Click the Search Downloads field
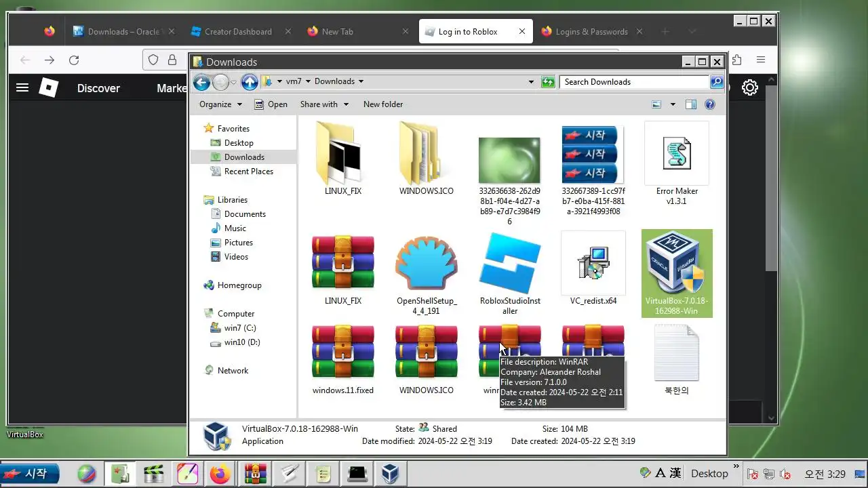 click(635, 82)
